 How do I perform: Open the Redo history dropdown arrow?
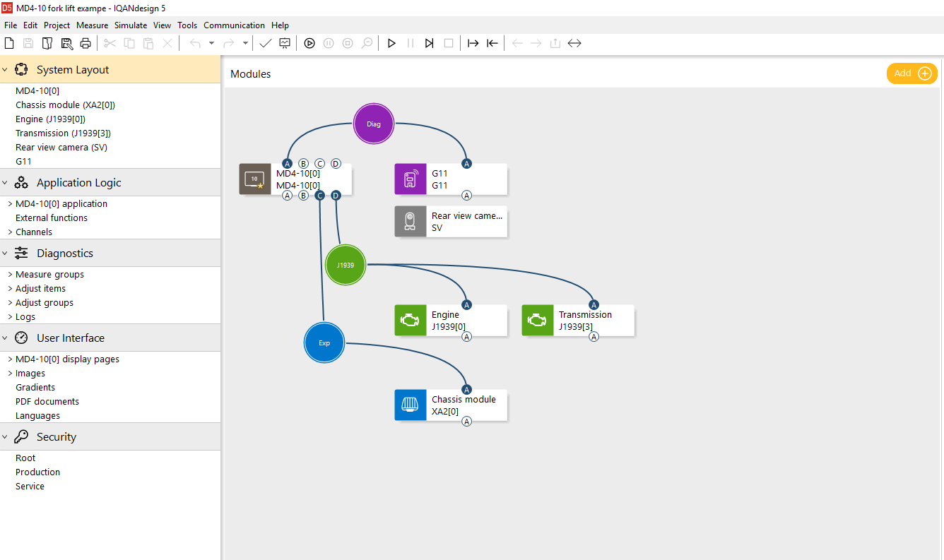245,43
